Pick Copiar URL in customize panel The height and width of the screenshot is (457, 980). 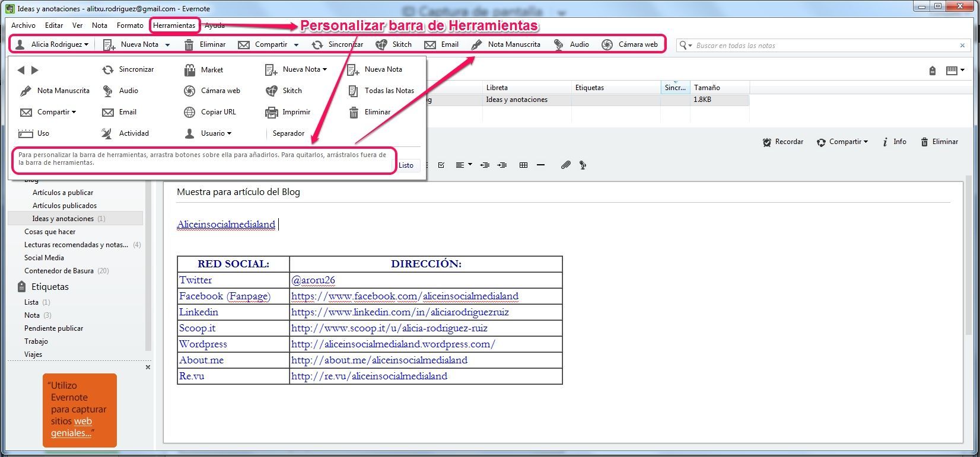click(209, 113)
